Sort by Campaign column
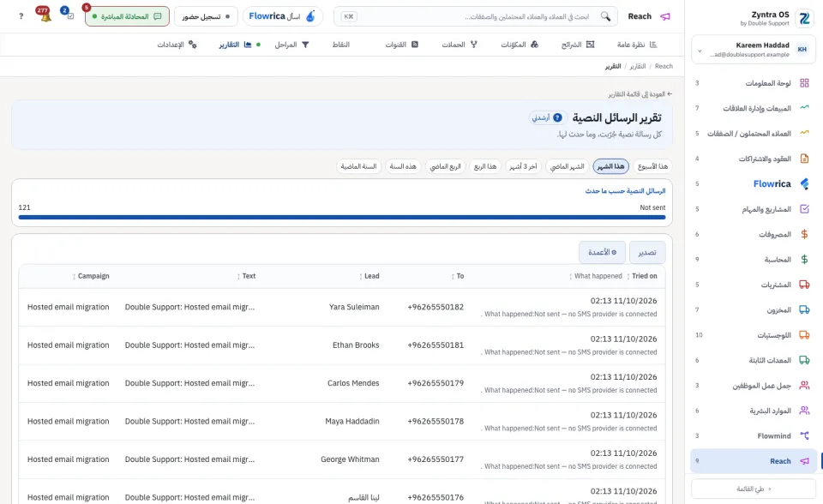The image size is (823, 504). (x=91, y=276)
